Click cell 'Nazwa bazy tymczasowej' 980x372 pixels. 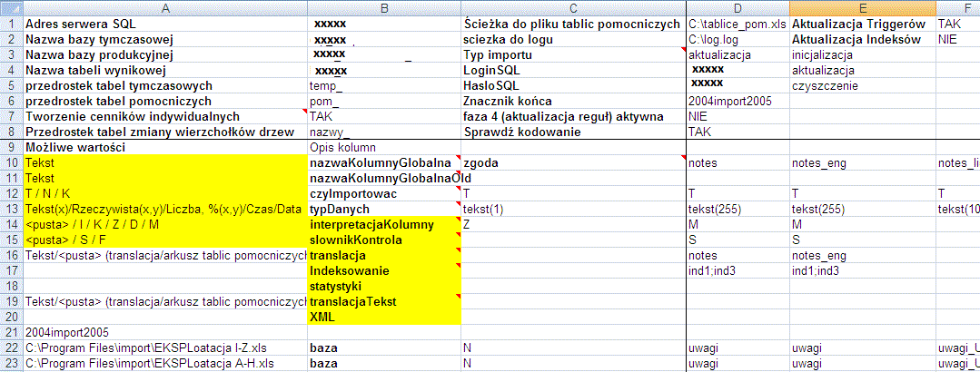coord(165,39)
